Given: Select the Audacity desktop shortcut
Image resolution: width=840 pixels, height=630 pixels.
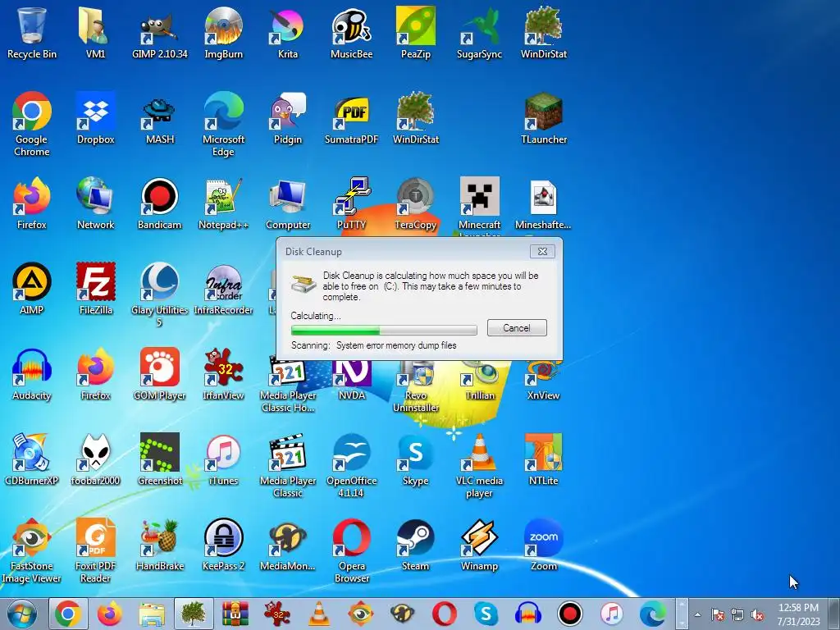Looking at the screenshot, I should (32, 374).
